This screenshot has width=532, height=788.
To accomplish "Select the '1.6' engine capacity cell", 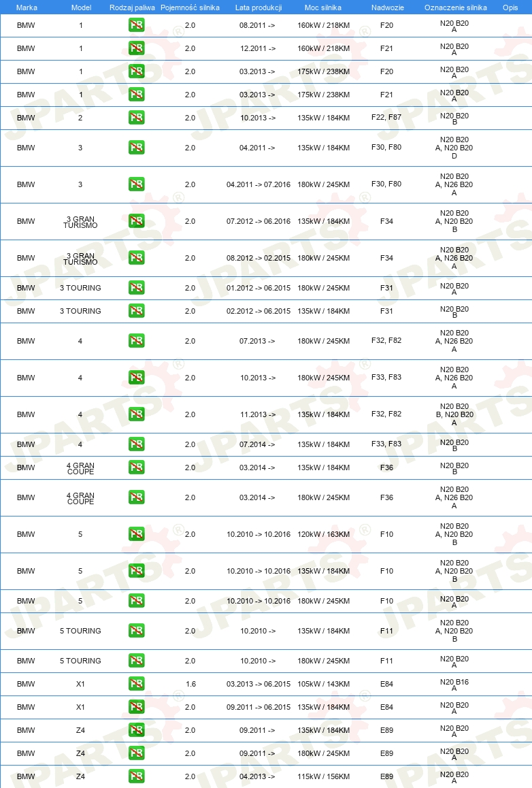I will pos(191,684).
